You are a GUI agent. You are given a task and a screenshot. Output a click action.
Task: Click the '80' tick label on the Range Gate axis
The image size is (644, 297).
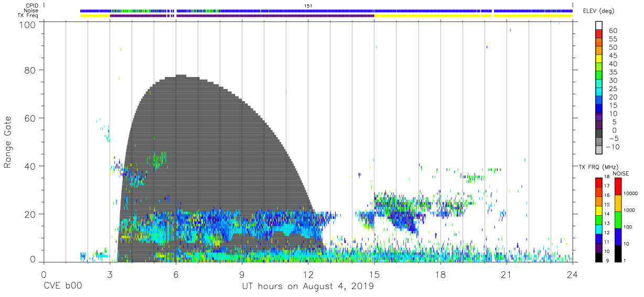(30, 70)
